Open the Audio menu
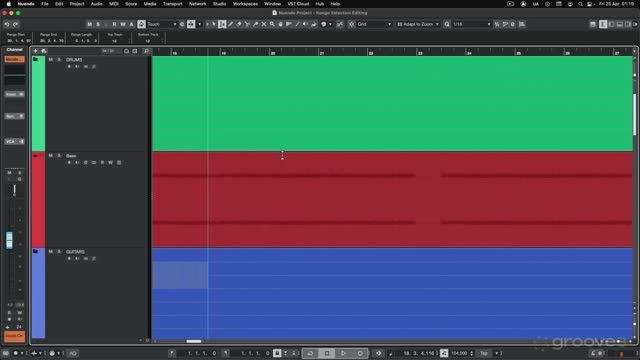The width and height of the screenshot is (640, 360). pyautogui.click(x=97, y=4)
